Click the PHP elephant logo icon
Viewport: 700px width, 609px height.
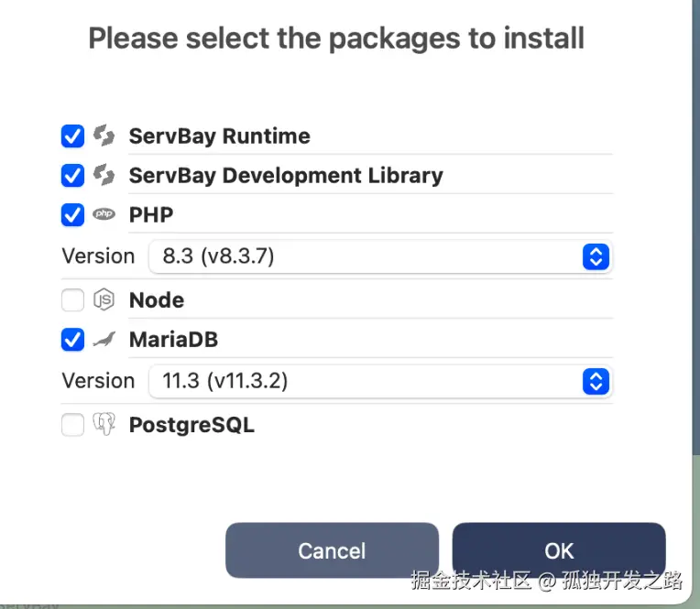tap(104, 215)
